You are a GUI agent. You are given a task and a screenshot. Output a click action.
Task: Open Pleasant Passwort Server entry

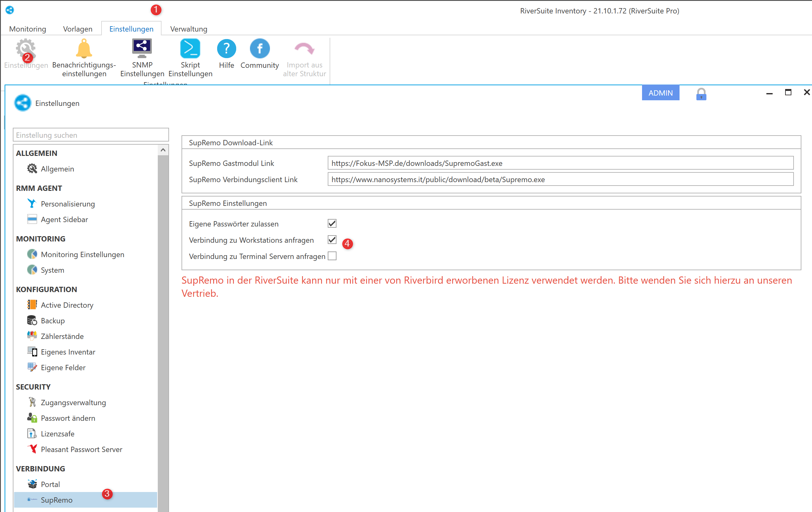[85, 449]
